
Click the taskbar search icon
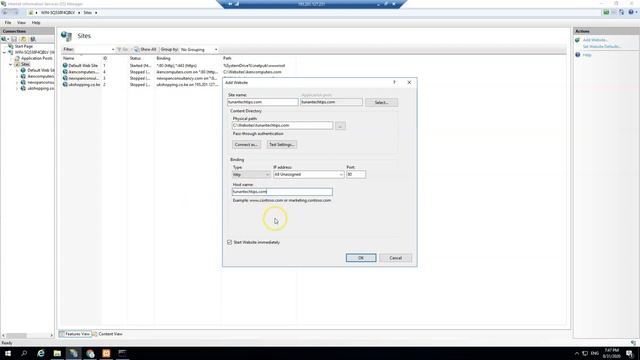pyautogui.click(x=24, y=353)
